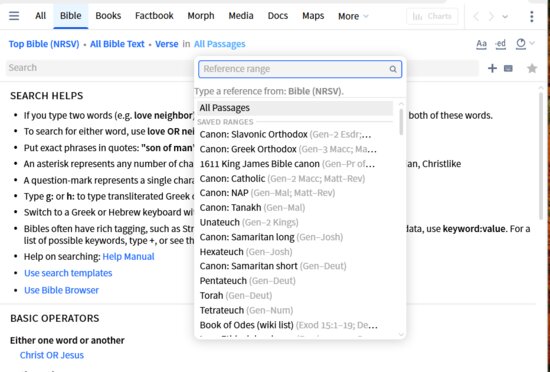Click Use search templates link

(68, 273)
